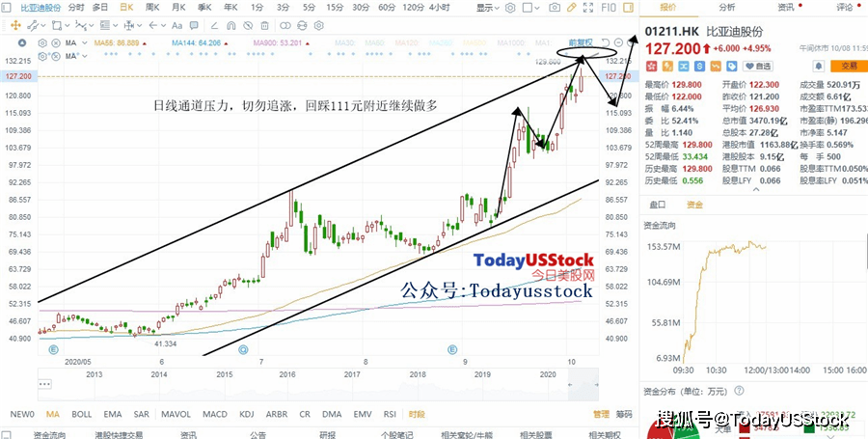This screenshot has width=868, height=439.
Task: Click the 2017 timeline range navigator
Action: click(x=352, y=374)
